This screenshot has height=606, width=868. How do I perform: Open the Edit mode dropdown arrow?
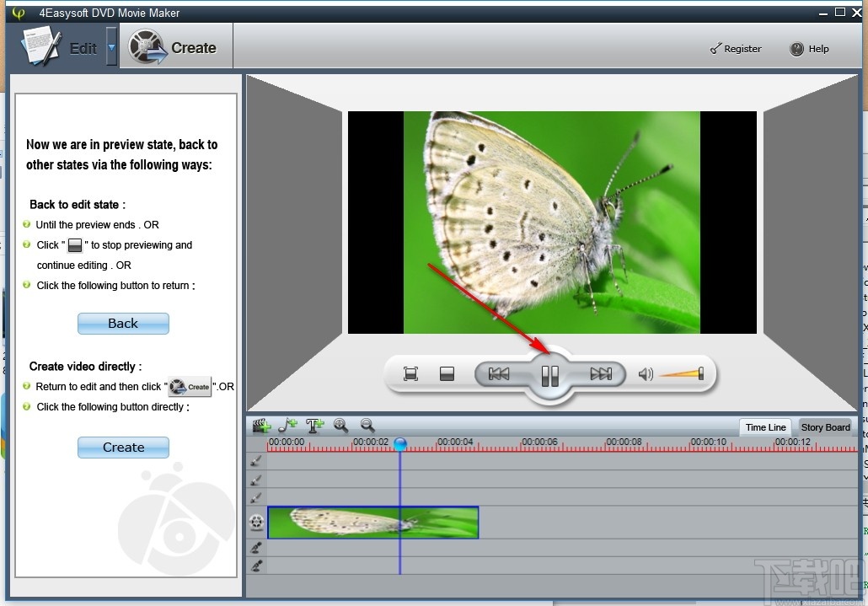point(110,48)
